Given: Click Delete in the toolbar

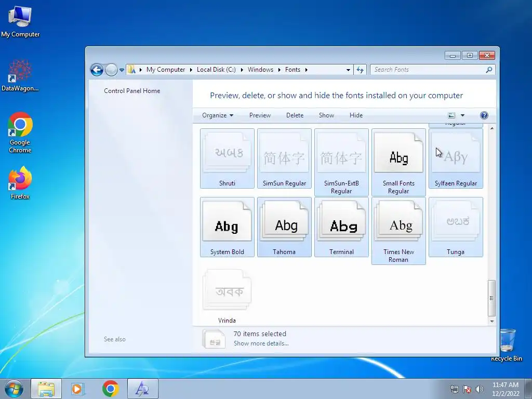Looking at the screenshot, I should click(x=295, y=115).
